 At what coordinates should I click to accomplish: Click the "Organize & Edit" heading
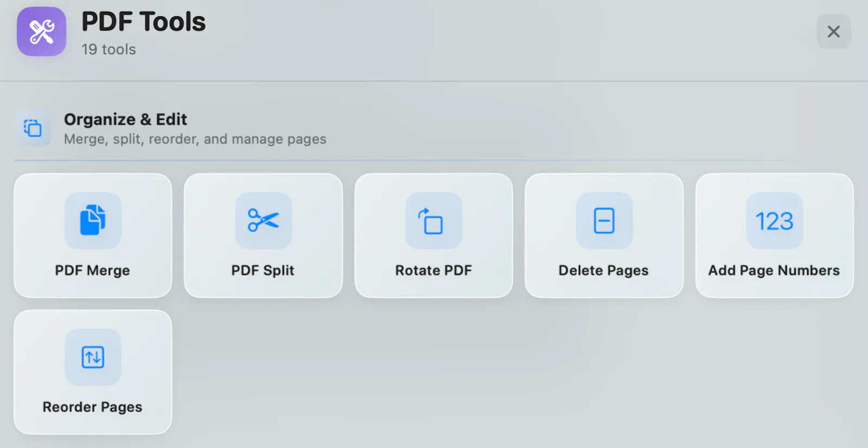[x=125, y=119]
